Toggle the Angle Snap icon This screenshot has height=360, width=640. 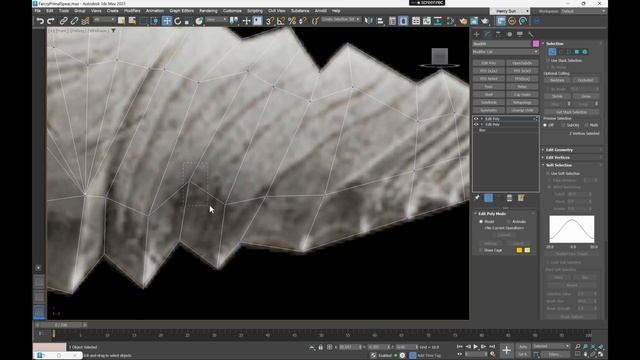(281, 21)
